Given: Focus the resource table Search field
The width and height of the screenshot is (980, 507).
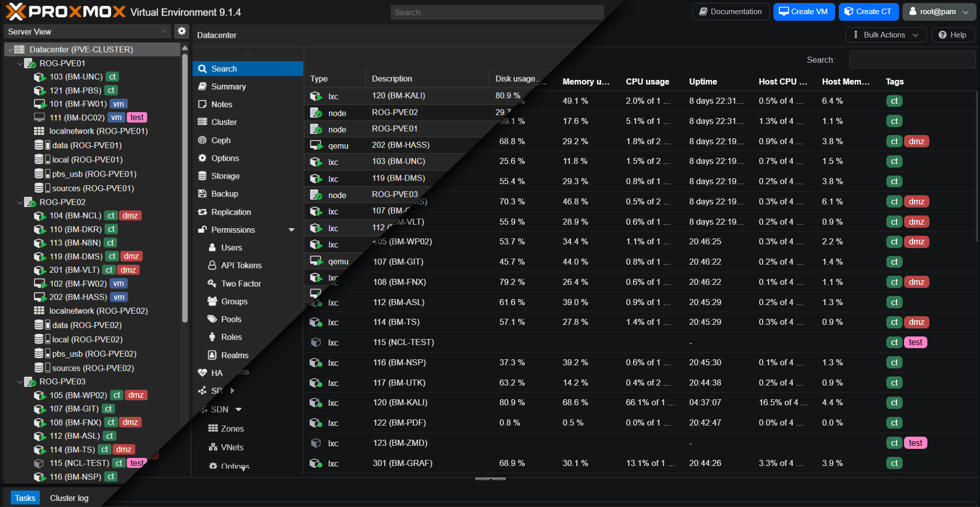Looking at the screenshot, I should pyautogui.click(x=912, y=60).
